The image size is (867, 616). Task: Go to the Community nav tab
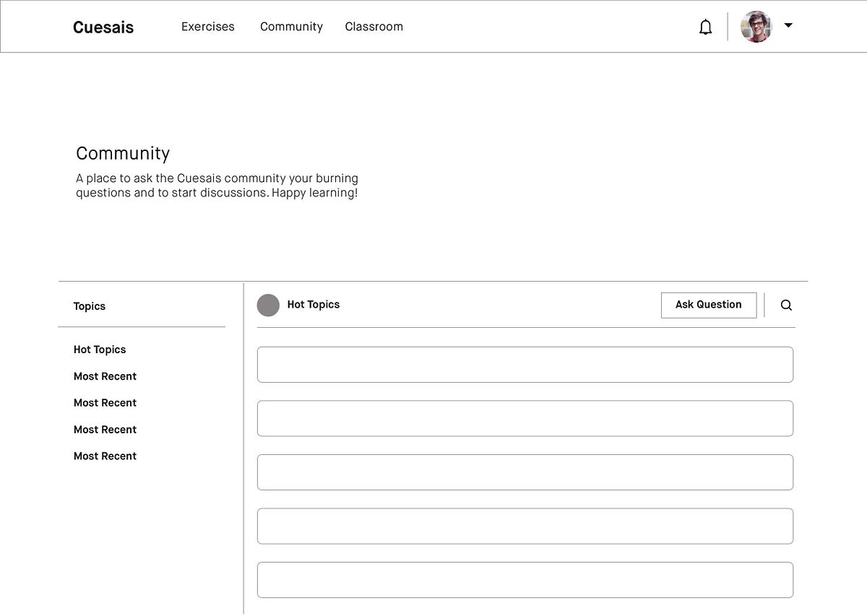tap(291, 27)
